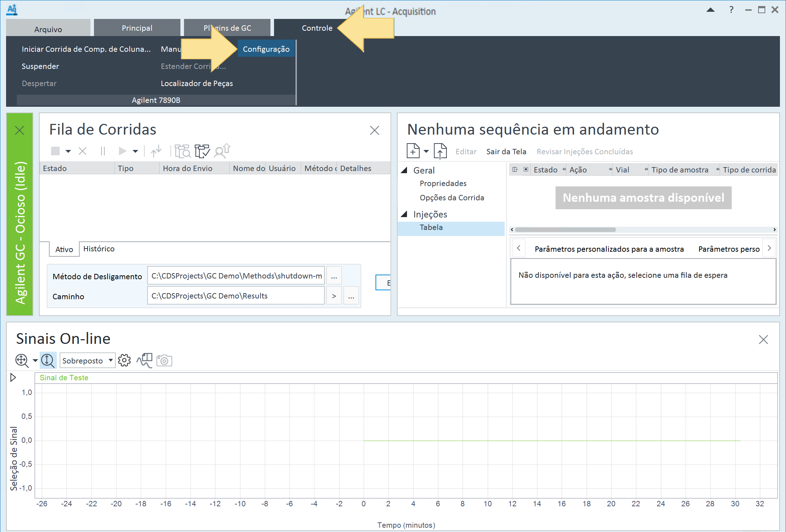Click the > button next to Caminho
786x532 pixels.
tap(334, 296)
